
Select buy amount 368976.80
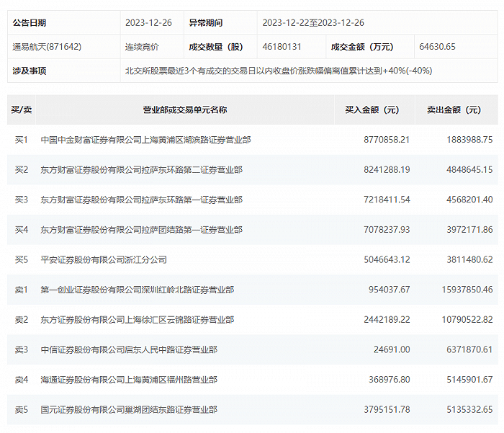tap(390, 380)
